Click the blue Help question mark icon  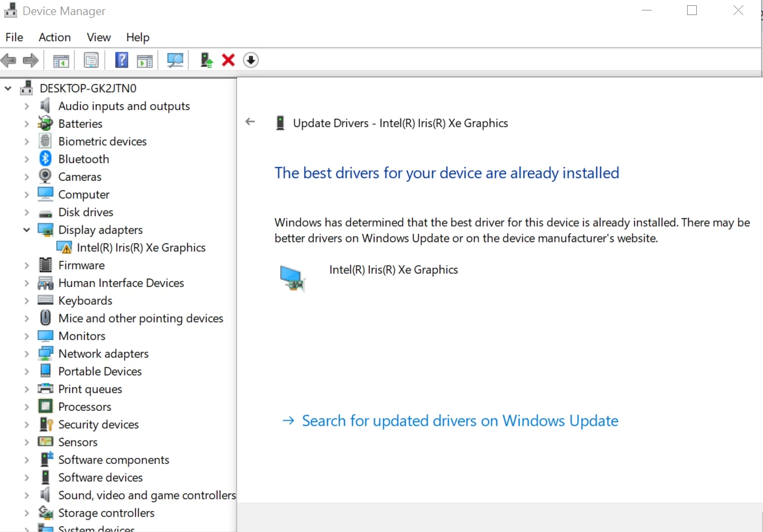click(x=121, y=60)
